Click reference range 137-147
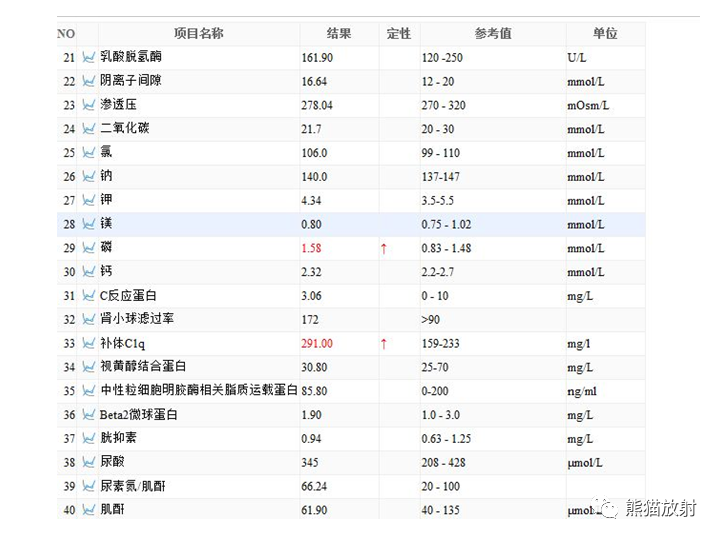 point(440,177)
